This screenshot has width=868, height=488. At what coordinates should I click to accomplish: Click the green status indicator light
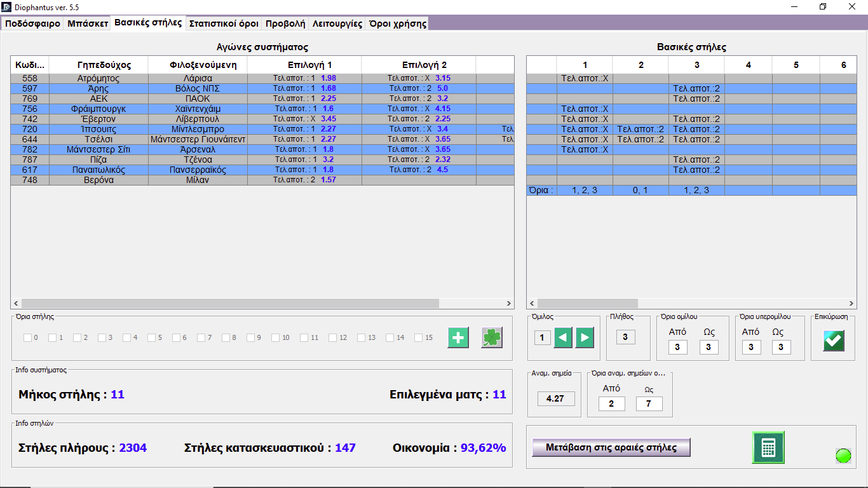843,456
